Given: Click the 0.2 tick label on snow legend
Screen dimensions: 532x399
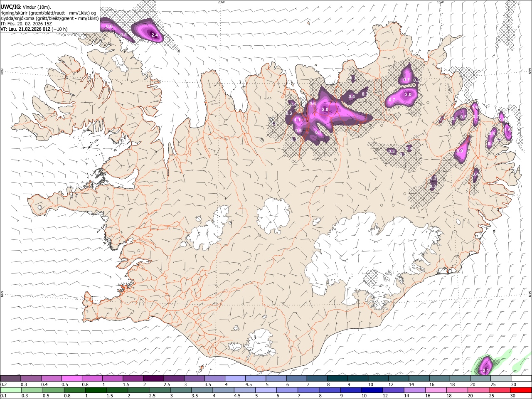Looking at the screenshot, I should [3, 384].
